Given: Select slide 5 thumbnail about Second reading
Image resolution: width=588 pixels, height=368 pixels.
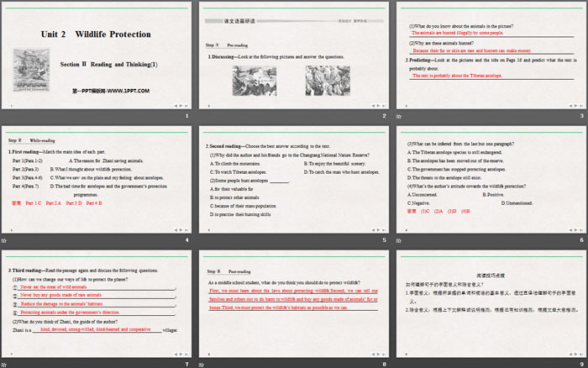Looking at the screenshot, I should (294, 179).
